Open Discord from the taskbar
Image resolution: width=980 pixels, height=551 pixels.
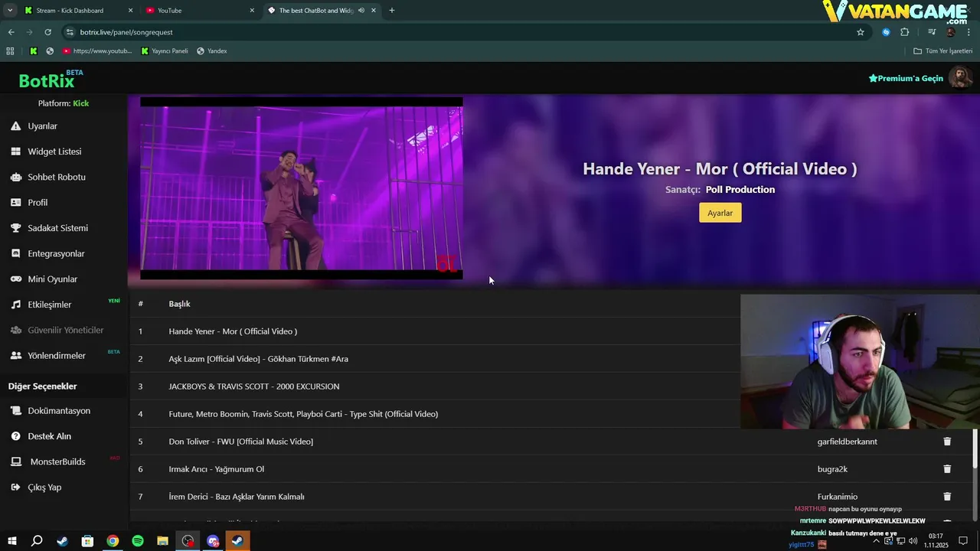[x=213, y=541]
